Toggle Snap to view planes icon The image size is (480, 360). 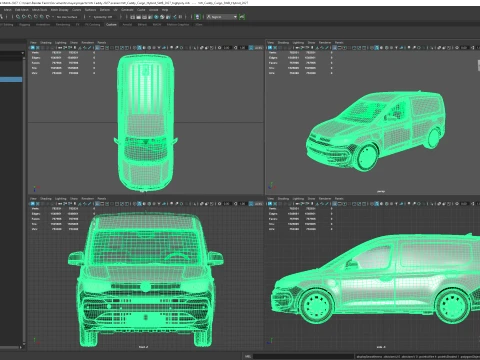[x=42, y=17]
